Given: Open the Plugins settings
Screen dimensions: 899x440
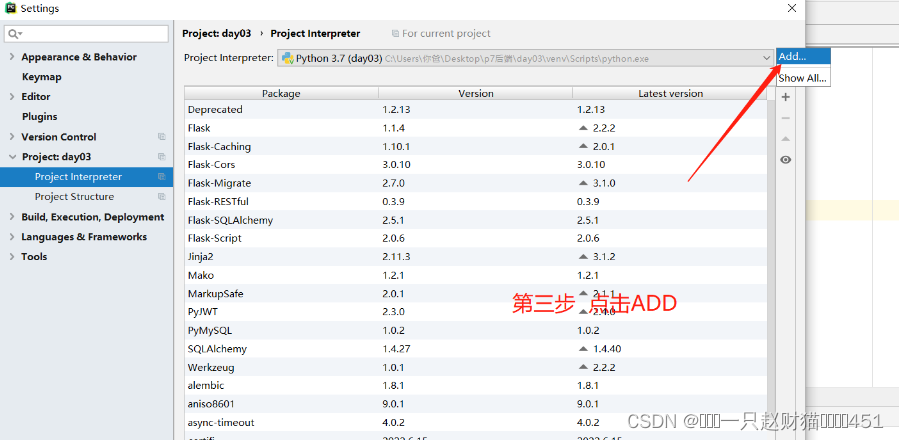Looking at the screenshot, I should 40,116.
